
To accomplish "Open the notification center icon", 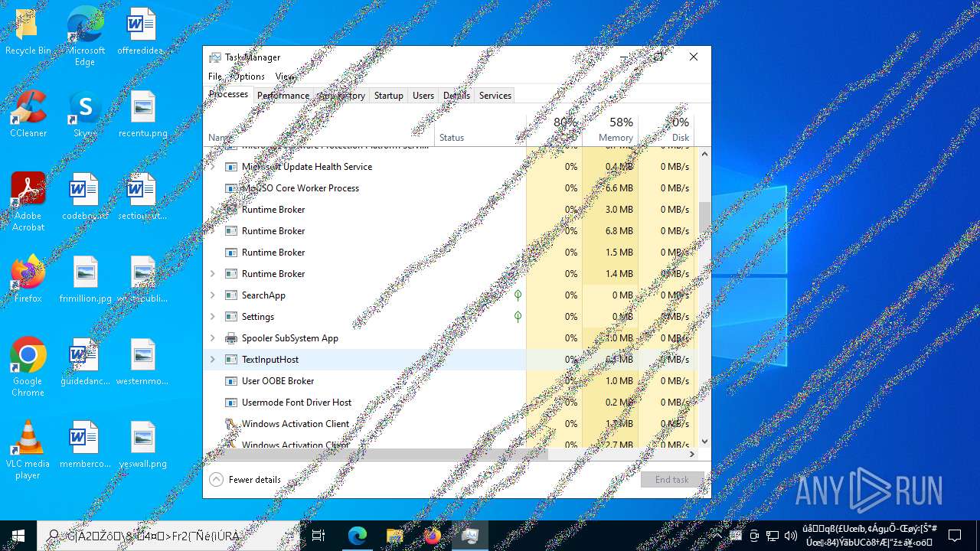I will (955, 536).
